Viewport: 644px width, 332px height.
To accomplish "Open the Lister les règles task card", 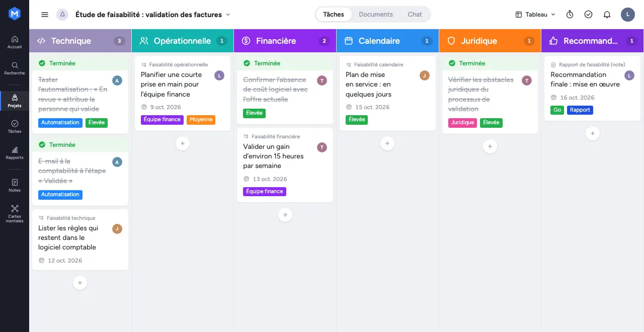I will (x=80, y=239).
